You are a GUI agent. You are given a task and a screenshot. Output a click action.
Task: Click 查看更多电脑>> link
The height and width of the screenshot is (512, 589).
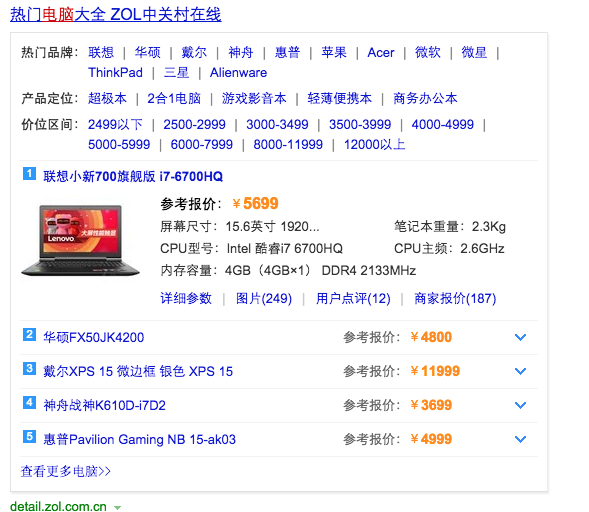[x=66, y=471]
